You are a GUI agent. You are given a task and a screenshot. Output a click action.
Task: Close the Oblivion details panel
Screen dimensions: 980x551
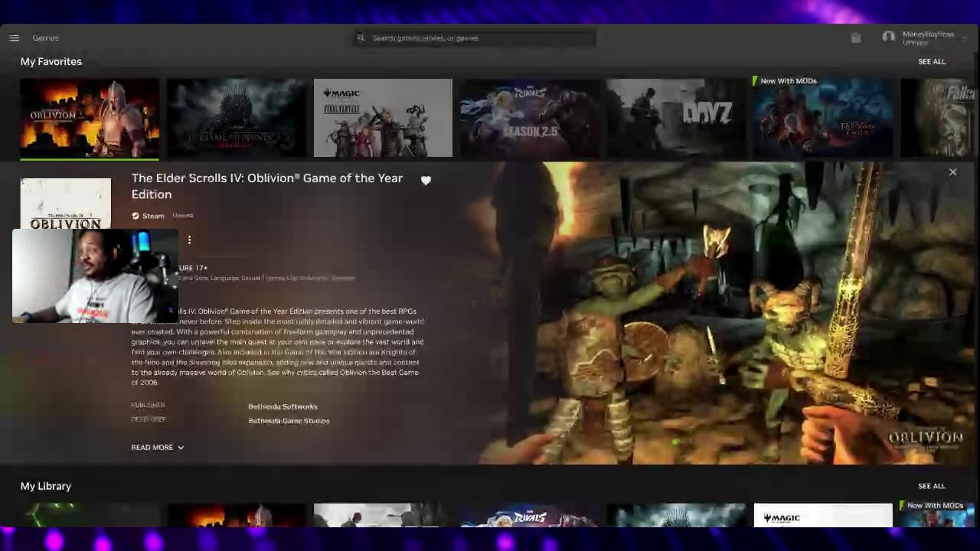[x=952, y=172]
